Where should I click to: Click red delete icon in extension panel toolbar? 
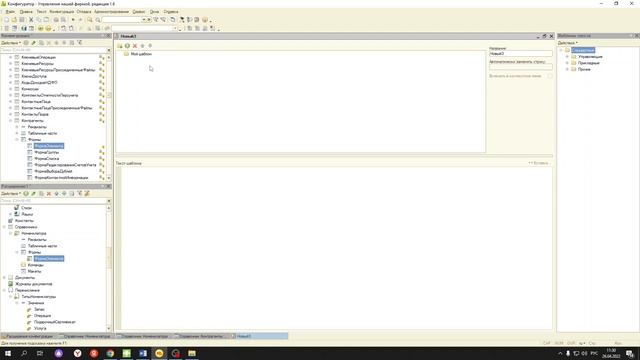[x=49, y=193]
